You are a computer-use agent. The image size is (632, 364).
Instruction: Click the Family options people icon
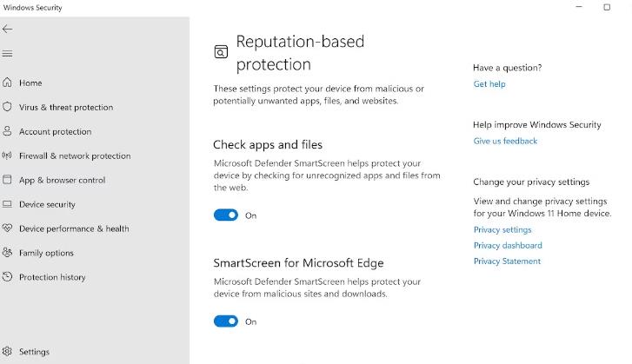point(7,253)
